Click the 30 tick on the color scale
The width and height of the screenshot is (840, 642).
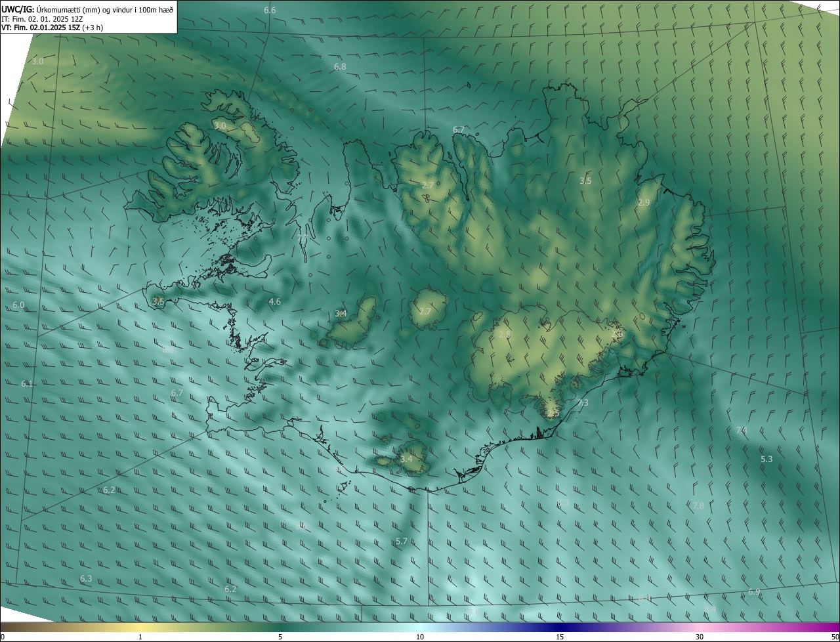(700, 637)
